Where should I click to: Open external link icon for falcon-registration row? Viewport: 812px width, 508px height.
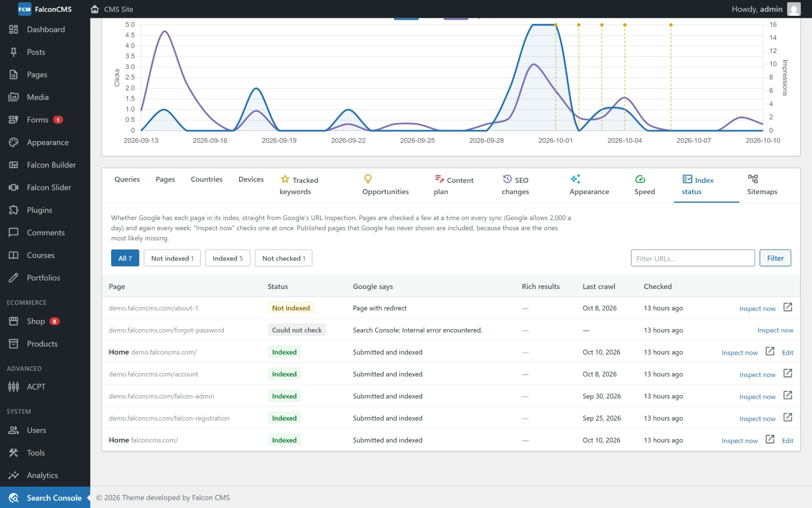coord(788,418)
